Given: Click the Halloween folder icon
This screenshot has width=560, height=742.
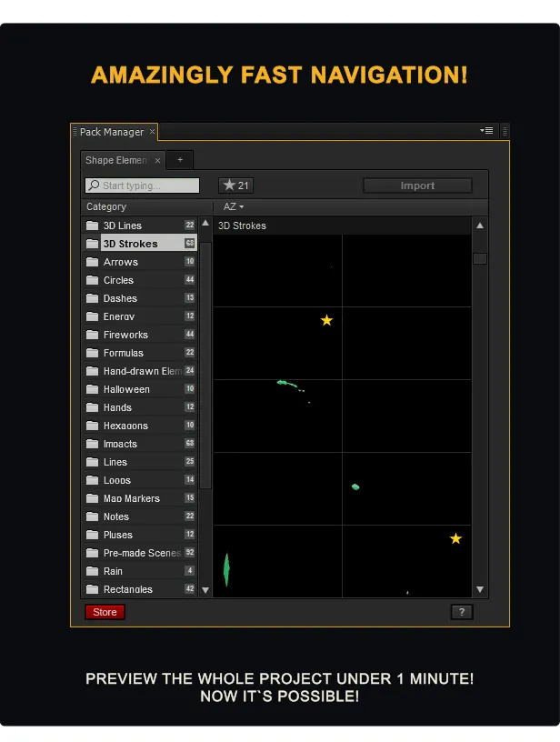Looking at the screenshot, I should (92, 389).
